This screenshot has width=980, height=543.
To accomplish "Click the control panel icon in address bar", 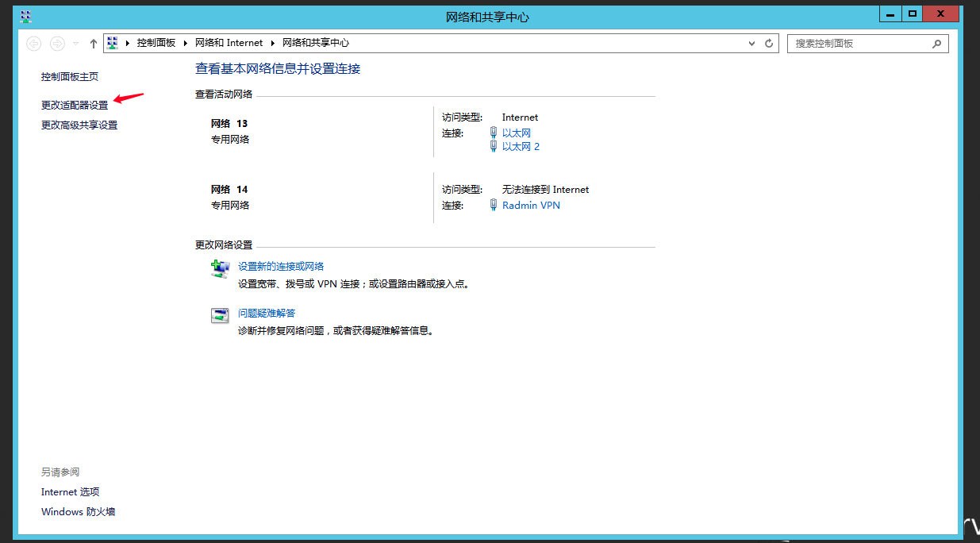I will pos(113,43).
